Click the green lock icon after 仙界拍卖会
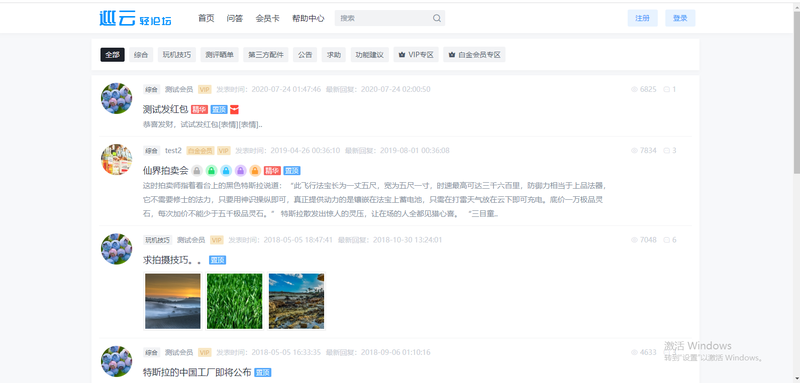Image resolution: width=800 pixels, height=383 pixels. click(x=211, y=171)
